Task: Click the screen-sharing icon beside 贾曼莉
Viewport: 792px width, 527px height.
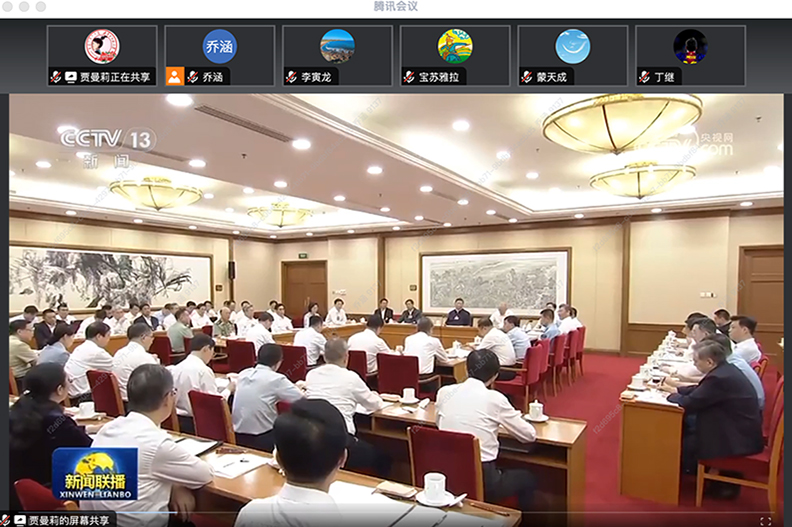Action: pos(71,77)
